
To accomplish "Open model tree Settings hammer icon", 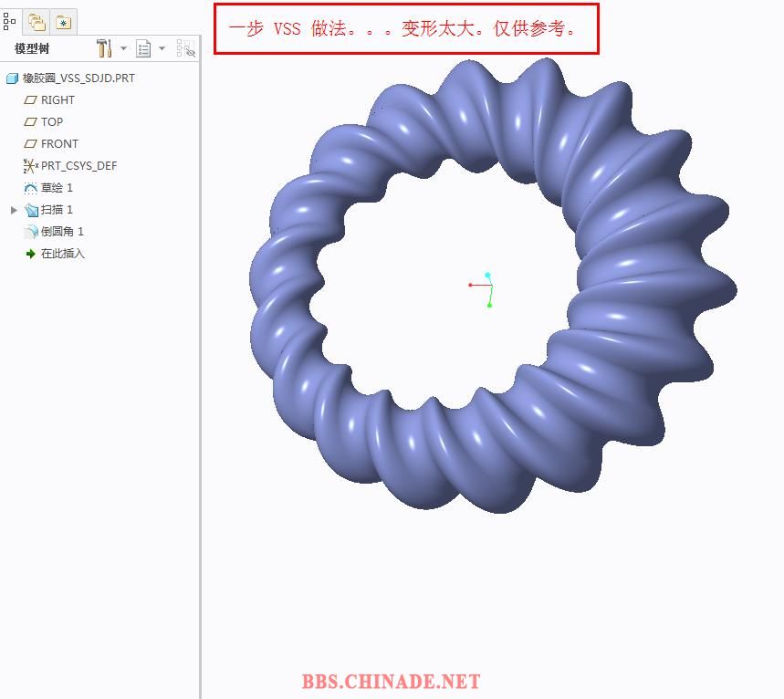I will (x=104, y=48).
